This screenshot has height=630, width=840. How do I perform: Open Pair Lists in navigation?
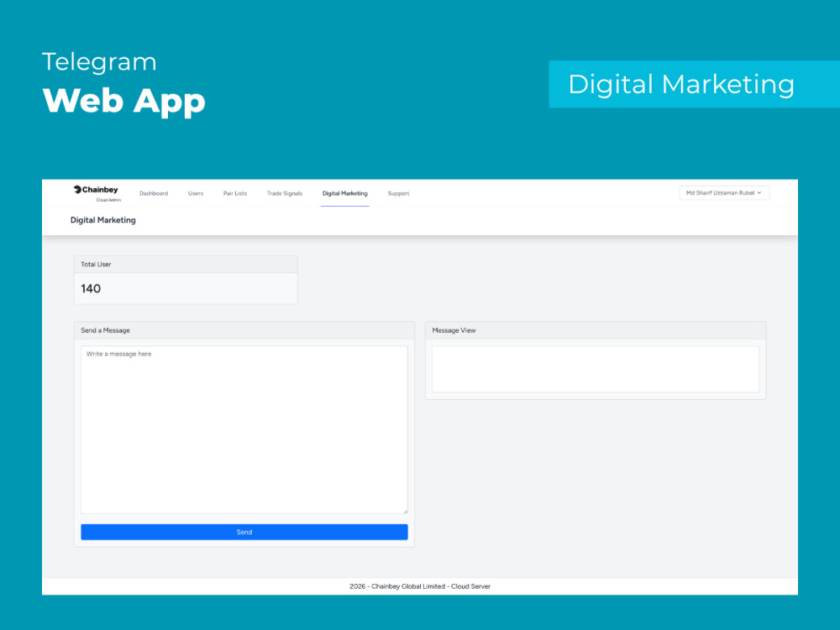tap(234, 193)
